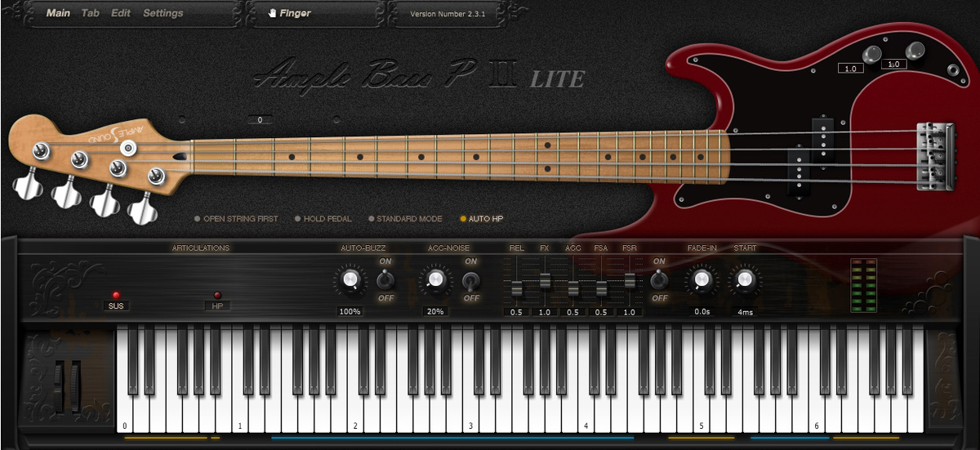Viewport: 980px width, 450px height.
Task: Click the Auto-Buzz 100% value field
Action: [350, 312]
